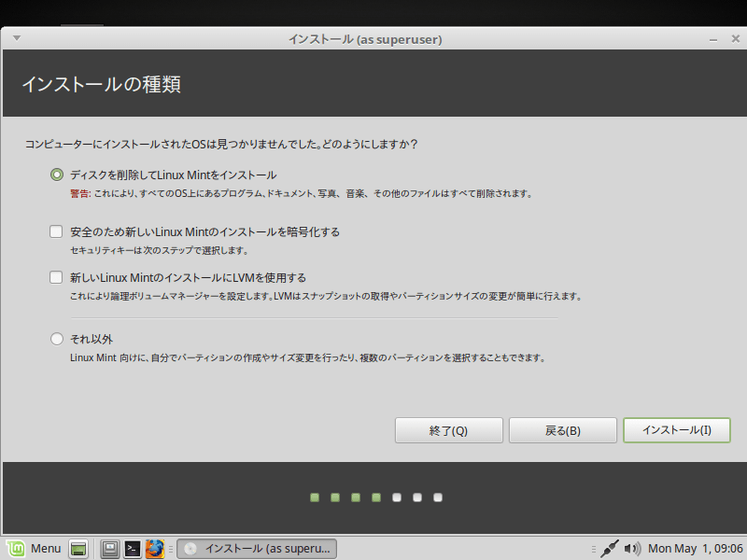Click the show desktop icon in panel
This screenshot has width=747, height=560.
pyautogui.click(x=78, y=549)
